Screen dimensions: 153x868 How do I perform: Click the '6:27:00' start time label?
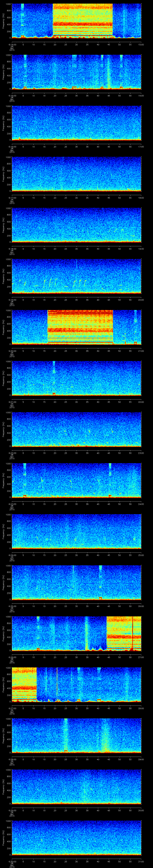click(12, 708)
